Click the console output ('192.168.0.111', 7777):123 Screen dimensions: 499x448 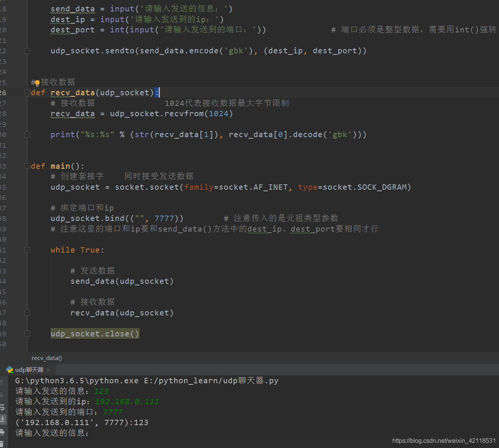tap(82, 422)
